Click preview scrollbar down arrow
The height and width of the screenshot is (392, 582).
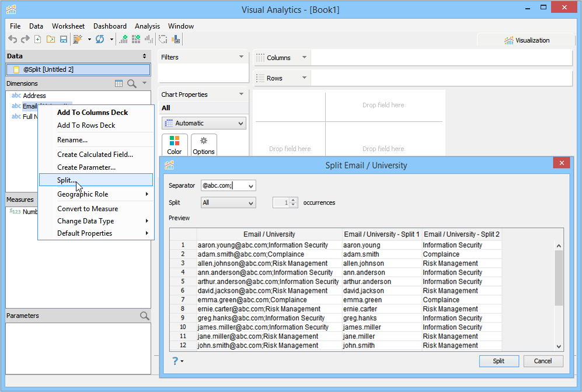559,346
